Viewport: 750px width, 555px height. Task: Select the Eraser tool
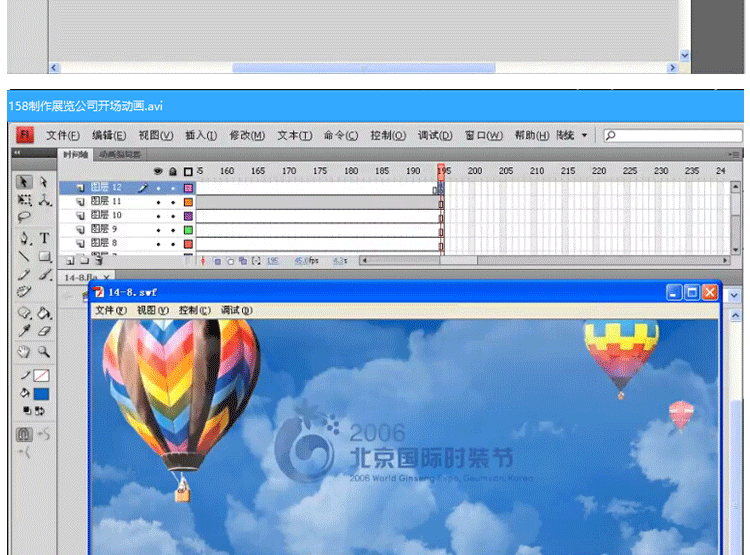pos(44,331)
